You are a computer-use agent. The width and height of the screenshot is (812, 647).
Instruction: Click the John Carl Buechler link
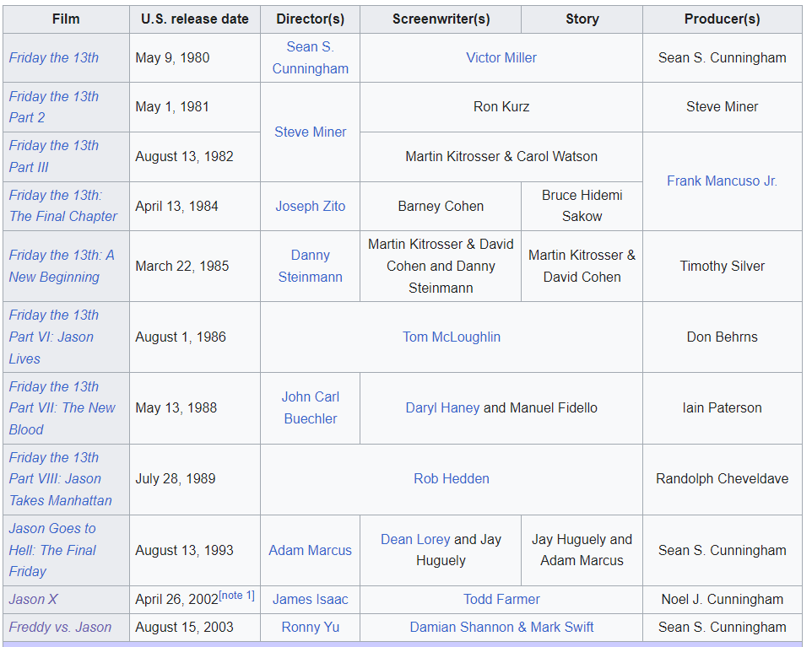[x=310, y=408]
